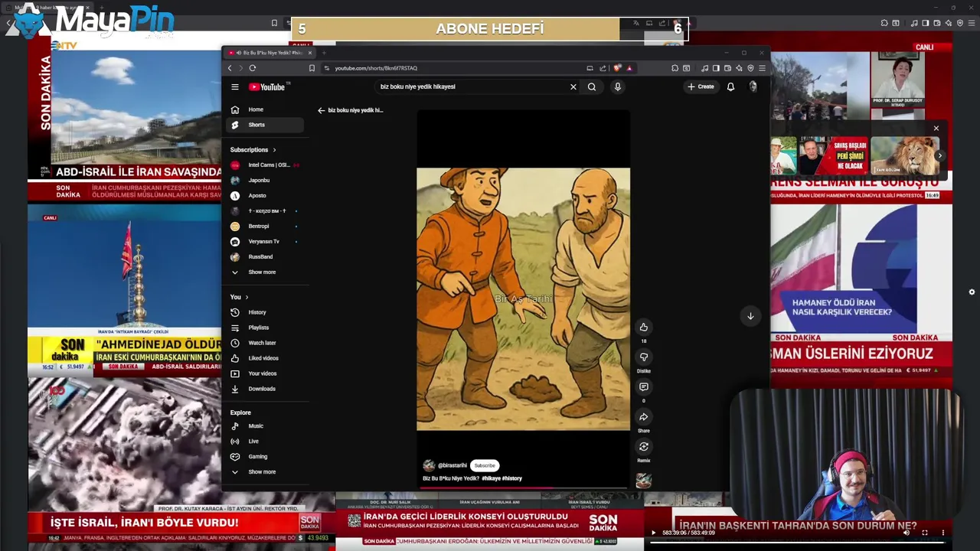Like the Short with thumbs up
980x551 pixels.
643,327
